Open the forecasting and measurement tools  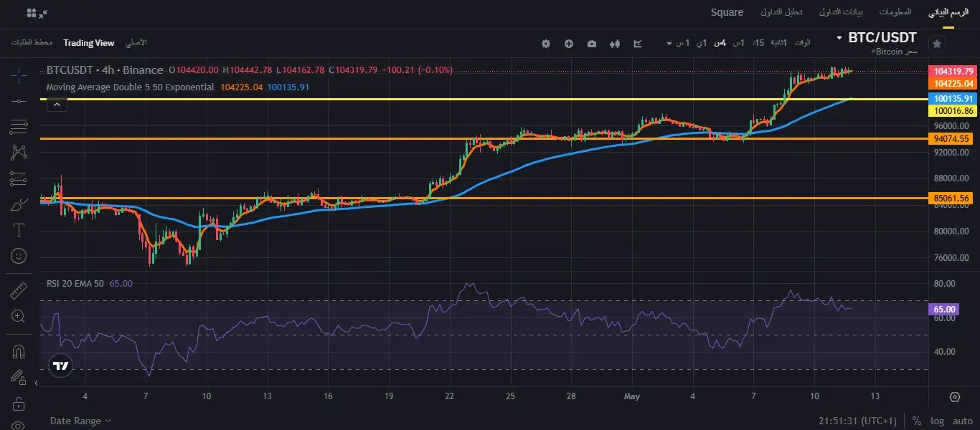tap(19, 178)
